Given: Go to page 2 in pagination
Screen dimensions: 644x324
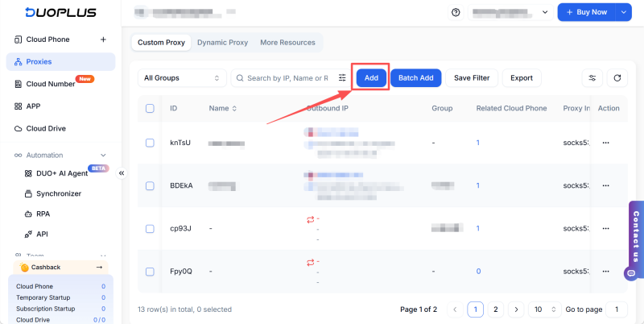Looking at the screenshot, I should [496, 309].
